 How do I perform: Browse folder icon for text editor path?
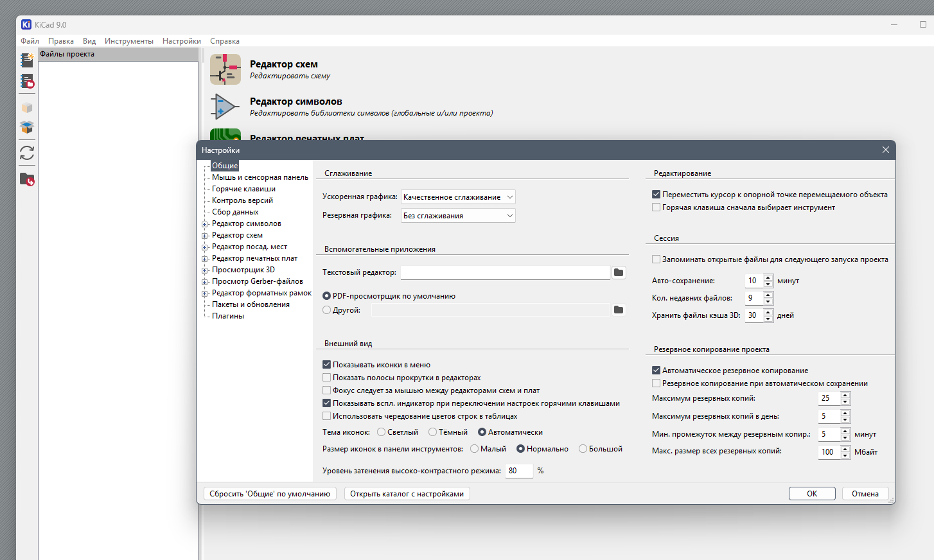[x=619, y=272]
